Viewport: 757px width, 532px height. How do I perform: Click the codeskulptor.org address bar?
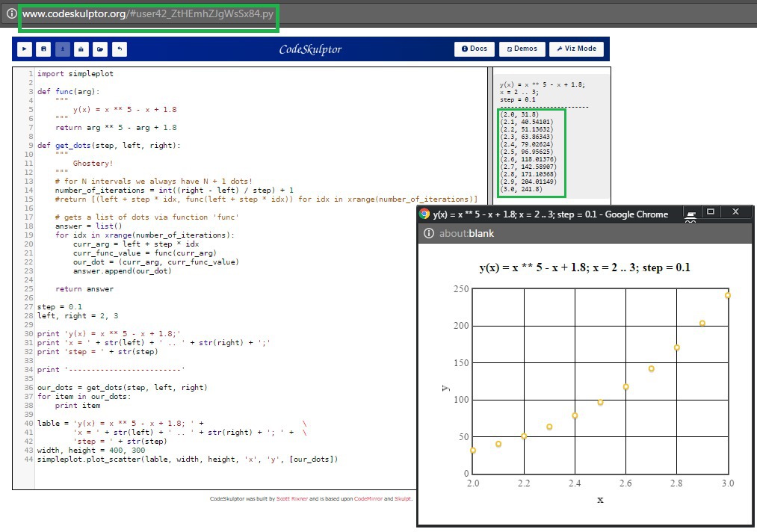pyautogui.click(x=148, y=13)
